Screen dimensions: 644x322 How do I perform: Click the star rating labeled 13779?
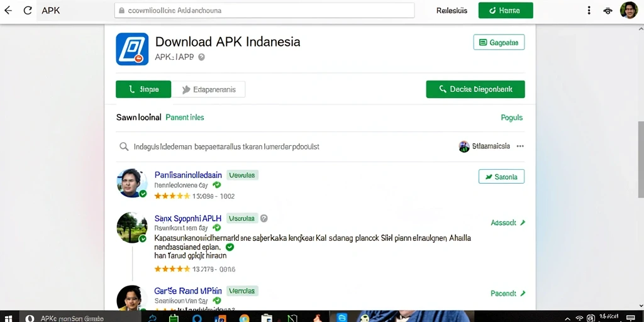[172, 269]
